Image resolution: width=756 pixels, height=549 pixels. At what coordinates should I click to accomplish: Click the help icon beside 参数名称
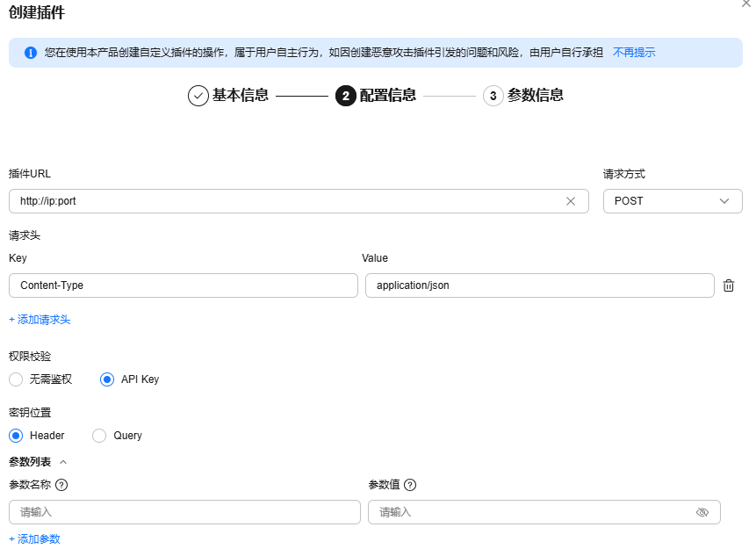[61, 485]
